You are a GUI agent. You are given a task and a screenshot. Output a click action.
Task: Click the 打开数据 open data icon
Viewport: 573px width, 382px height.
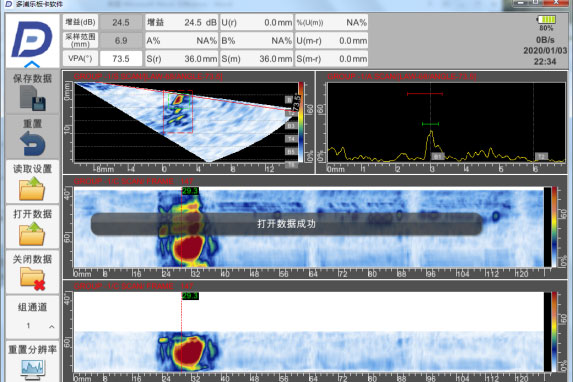click(32, 234)
